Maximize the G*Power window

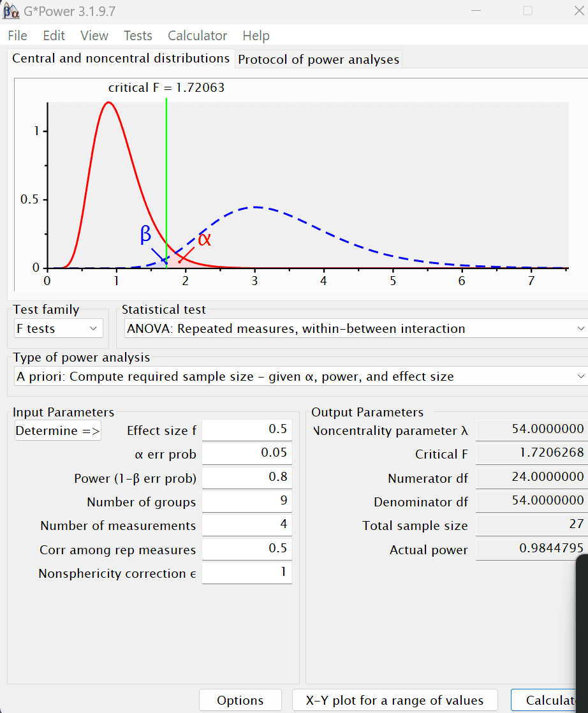tap(527, 11)
